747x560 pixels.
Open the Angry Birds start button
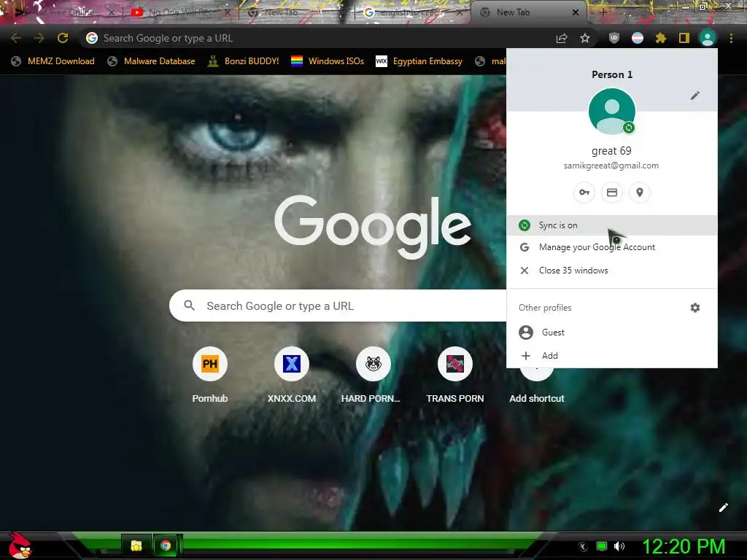click(x=19, y=545)
